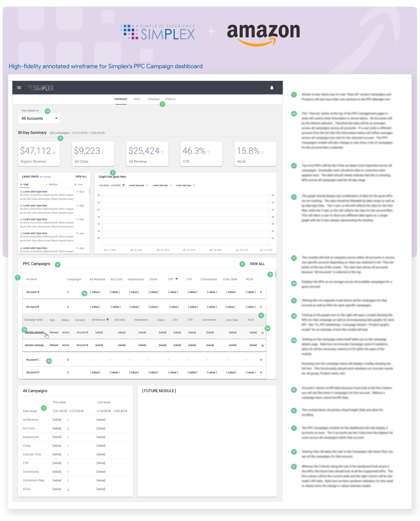Open the Campaigns tab
Image resolution: width=420 pixels, height=521 pixels.
(154, 99)
